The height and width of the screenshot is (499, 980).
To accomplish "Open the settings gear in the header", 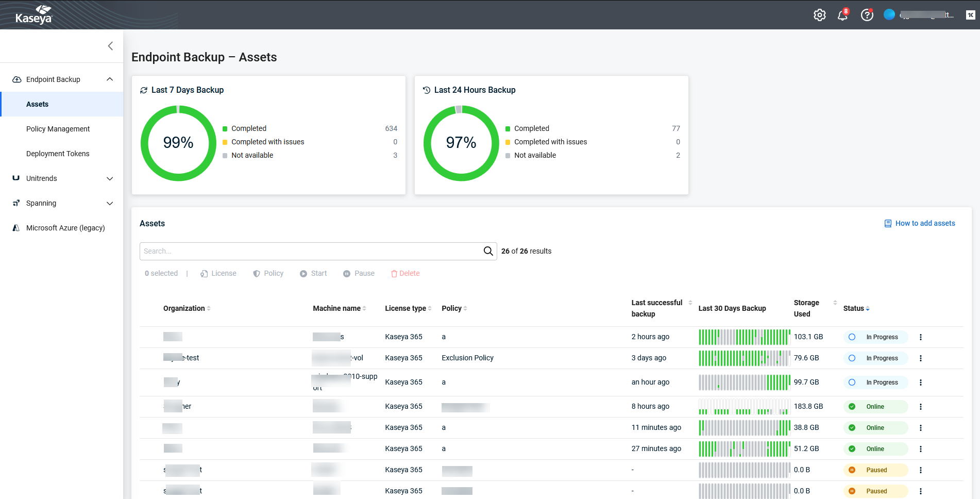I will [x=819, y=15].
